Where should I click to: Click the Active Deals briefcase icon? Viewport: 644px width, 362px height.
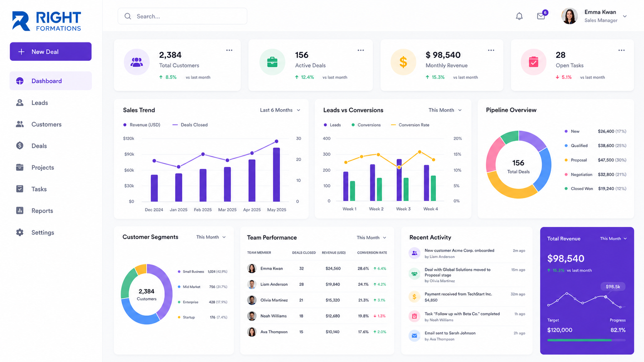272,62
